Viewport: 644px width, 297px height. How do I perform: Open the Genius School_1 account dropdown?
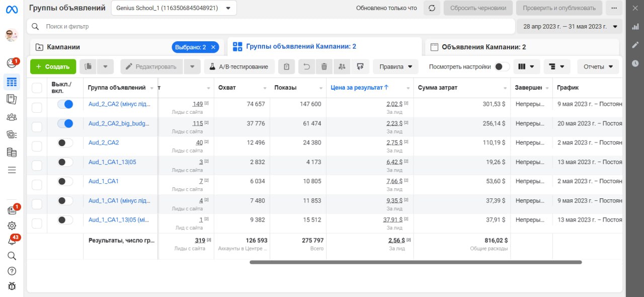(174, 8)
